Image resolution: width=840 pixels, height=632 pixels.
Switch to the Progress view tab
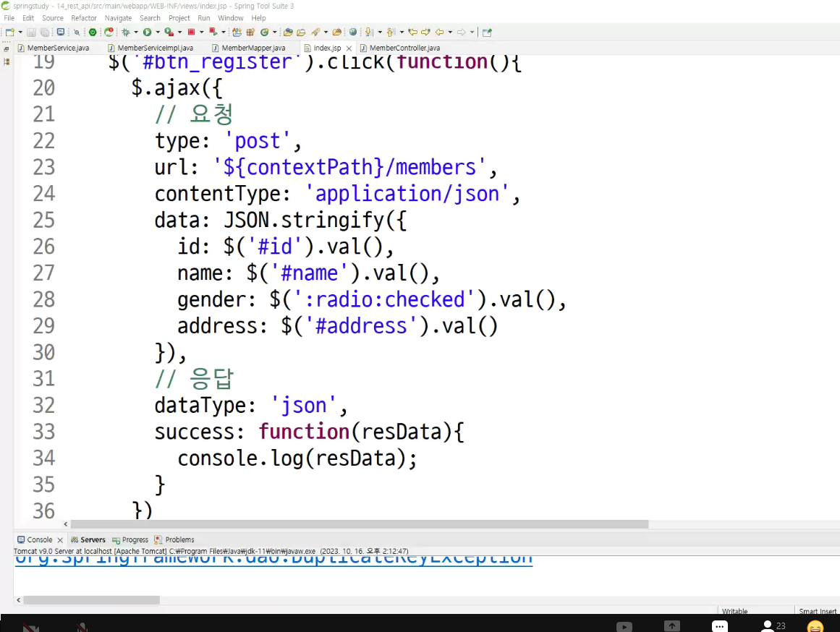coord(130,539)
